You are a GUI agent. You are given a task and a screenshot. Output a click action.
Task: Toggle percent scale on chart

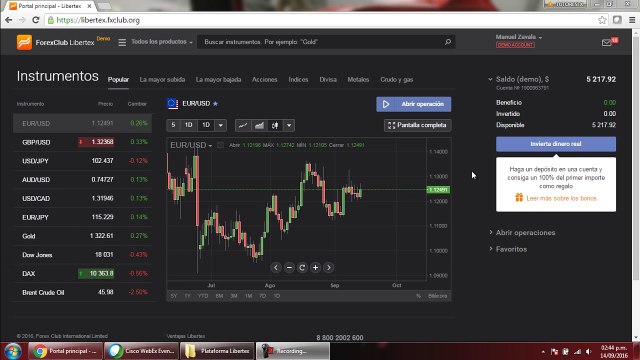(x=418, y=296)
